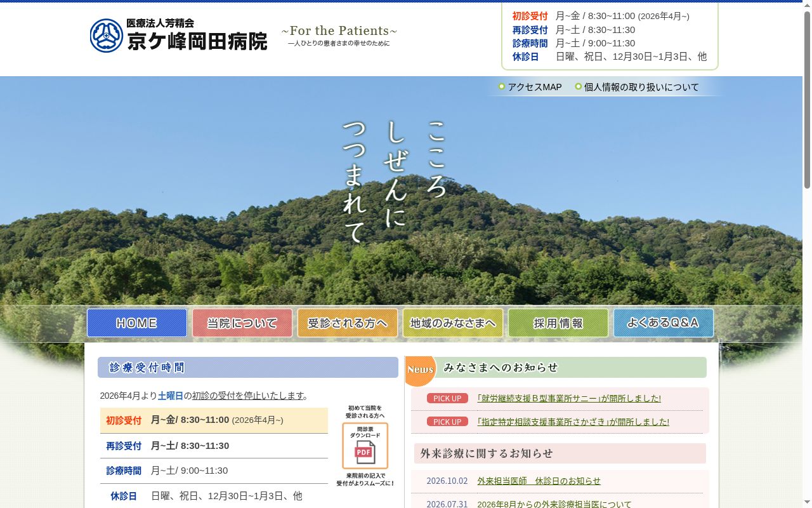The height and width of the screenshot is (508, 812).
Task: Open 外来担当医師 休診日のお知らせ link
Action: coord(539,481)
